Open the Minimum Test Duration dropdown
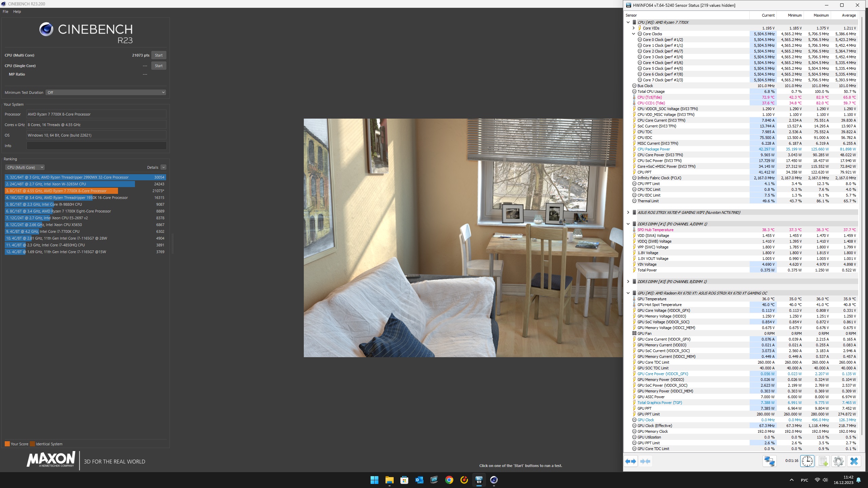Screen dimensions: 868x488 (106, 93)
